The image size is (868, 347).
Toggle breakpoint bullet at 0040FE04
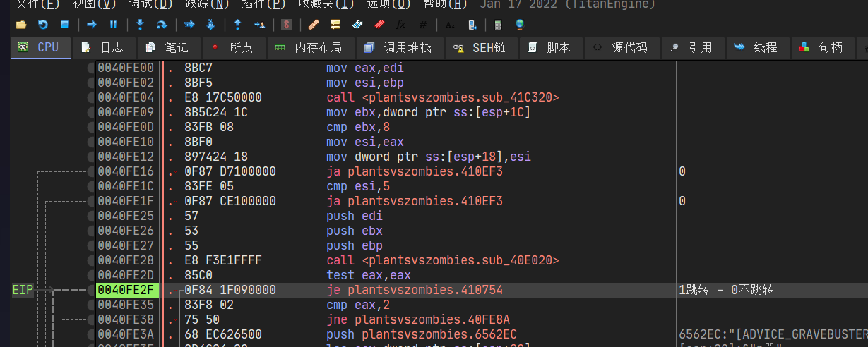tap(91, 98)
